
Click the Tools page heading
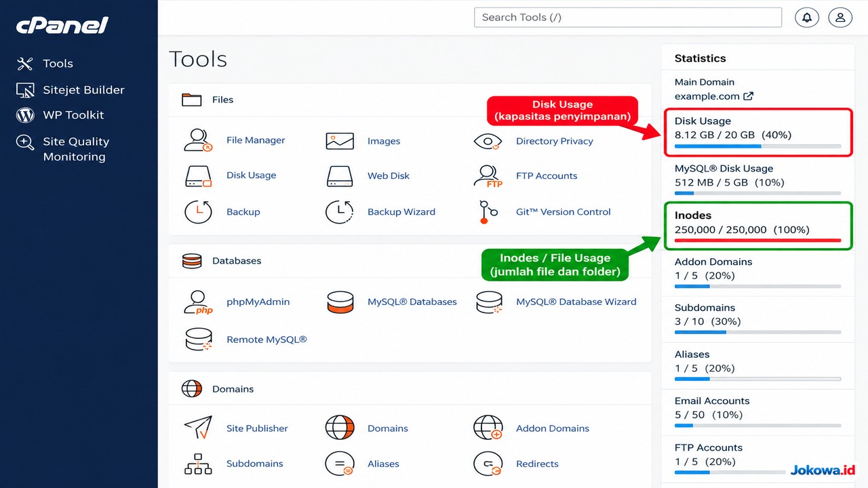(x=198, y=60)
